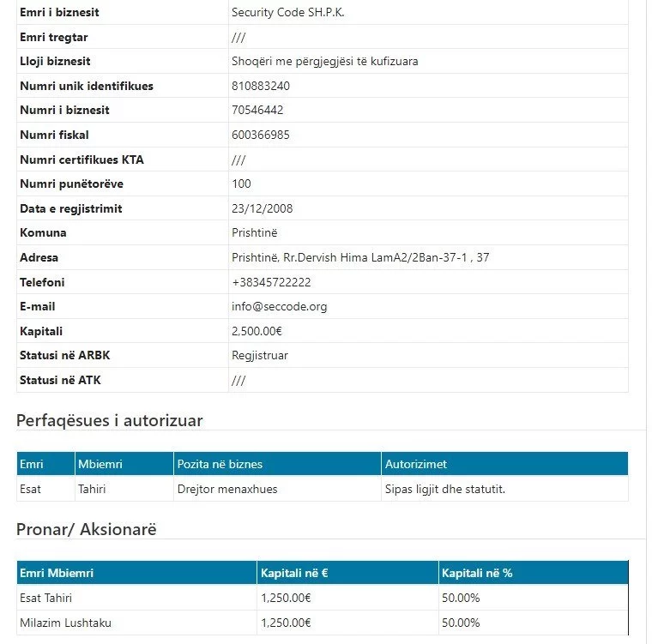Click the 'Kapitali' row label
Viewport: 652px width, 644px height.
pyautogui.click(x=41, y=331)
